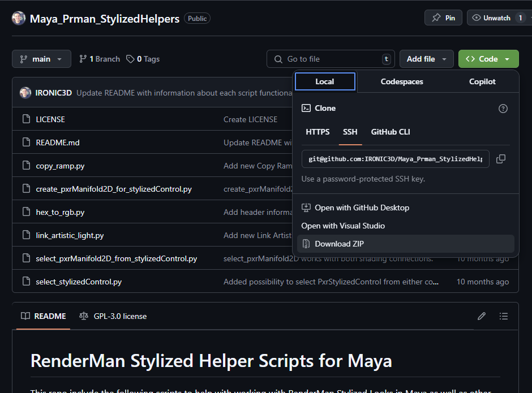Click the file icon beside LICENSE
The image size is (532, 393).
26,119
